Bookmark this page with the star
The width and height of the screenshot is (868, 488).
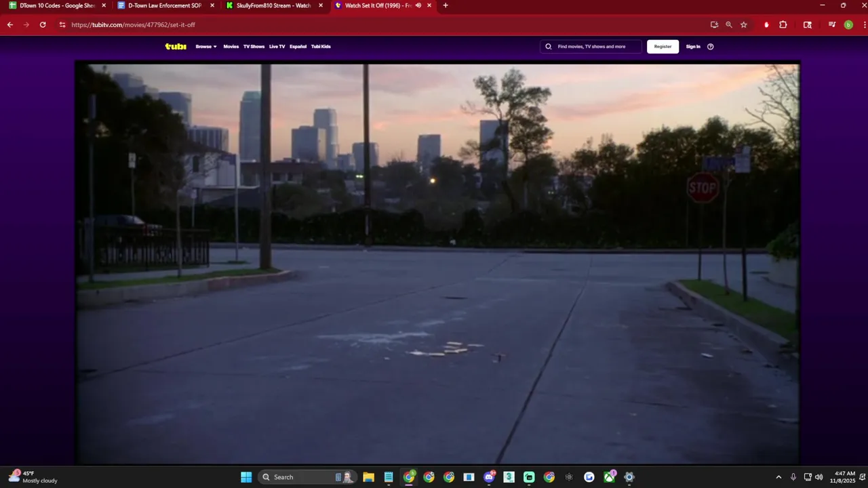[744, 24]
